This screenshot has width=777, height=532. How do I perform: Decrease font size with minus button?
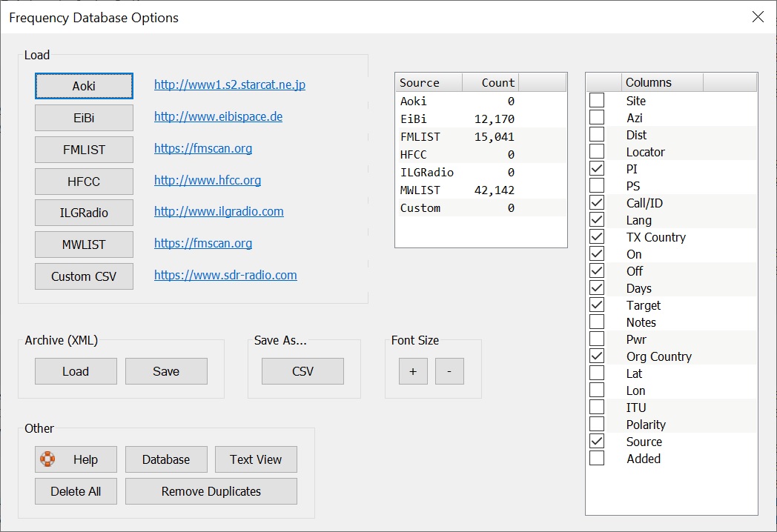point(449,371)
